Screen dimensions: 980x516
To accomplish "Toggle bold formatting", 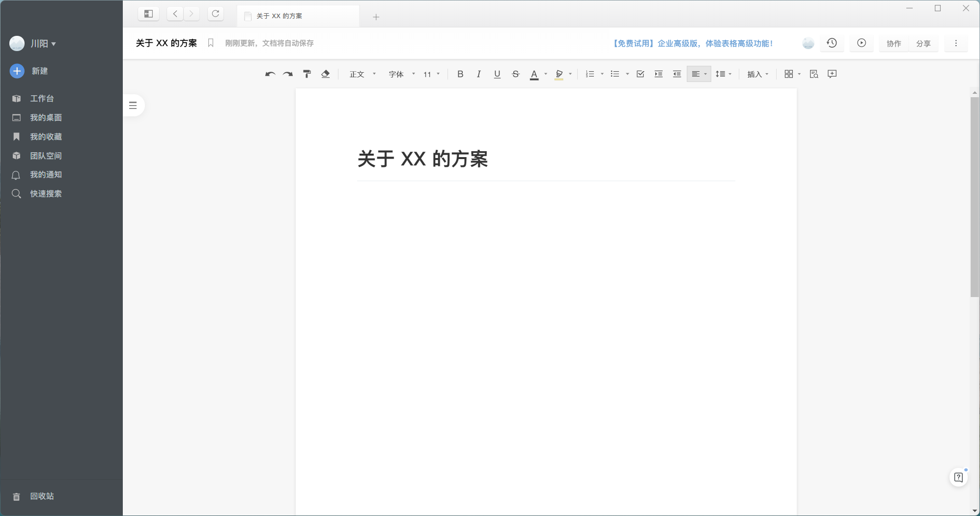I will click(x=460, y=74).
